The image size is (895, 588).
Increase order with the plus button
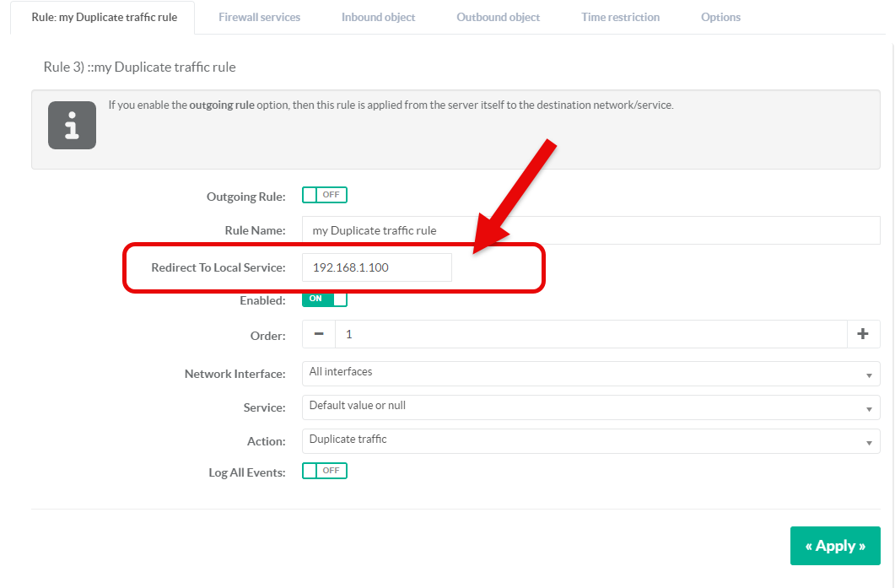pos(863,334)
